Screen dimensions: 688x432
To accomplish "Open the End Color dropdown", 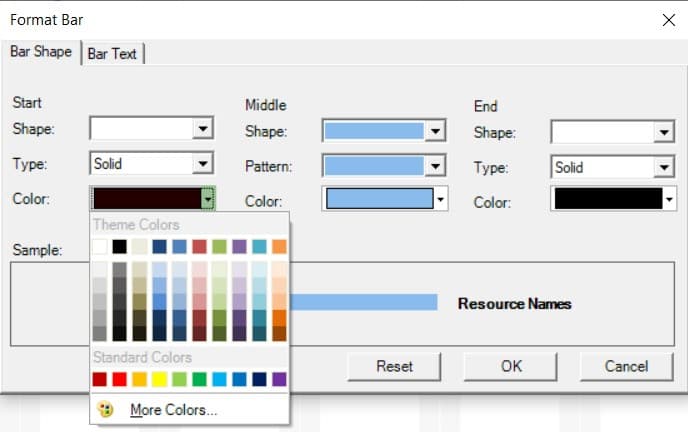I will pos(668,201).
